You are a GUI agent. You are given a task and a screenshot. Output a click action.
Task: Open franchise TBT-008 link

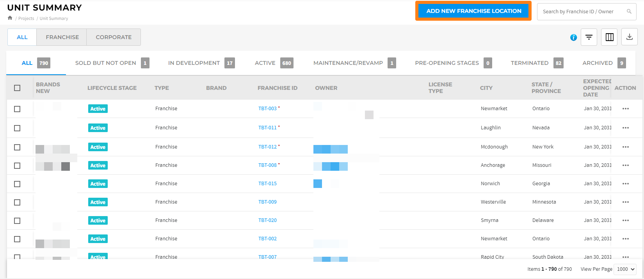[x=267, y=165]
